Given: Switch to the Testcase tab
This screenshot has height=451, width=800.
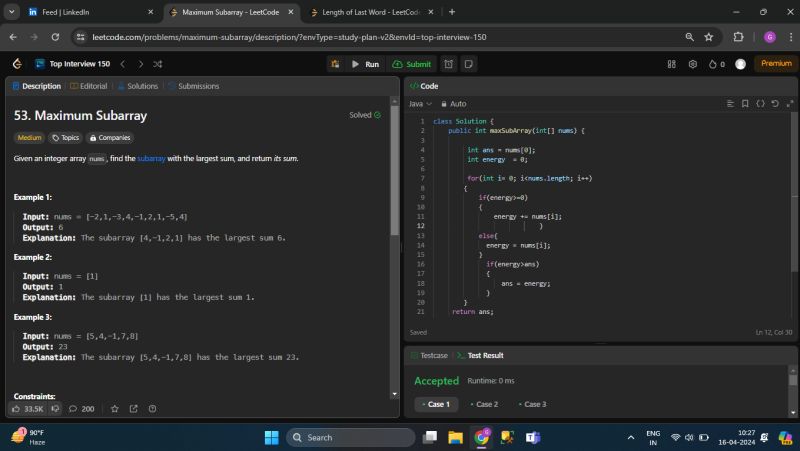Looking at the screenshot, I should (x=429, y=355).
